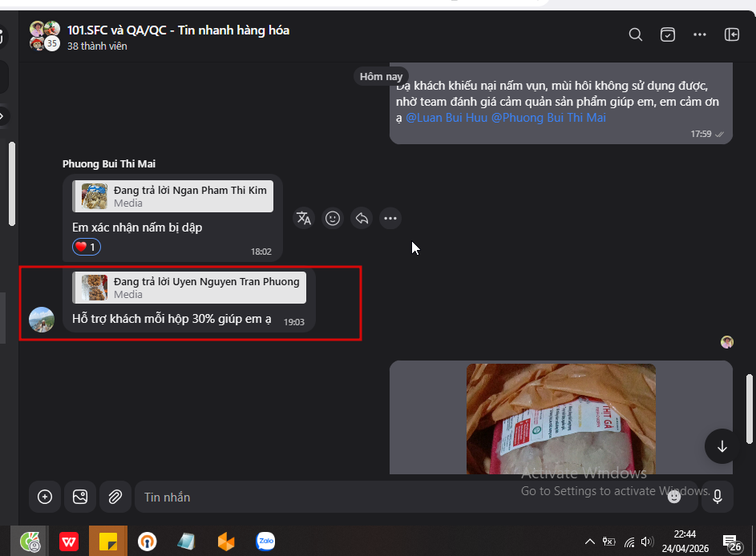Screen dimensions: 756x556
Task: Add emoji reaction to Phuong's message
Action: click(333, 218)
